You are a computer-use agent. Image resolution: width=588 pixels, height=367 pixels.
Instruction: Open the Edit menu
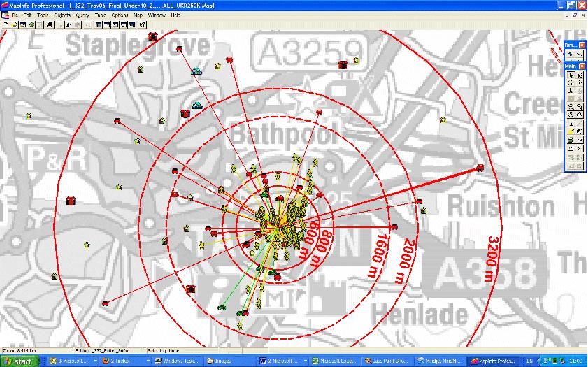pos(27,15)
